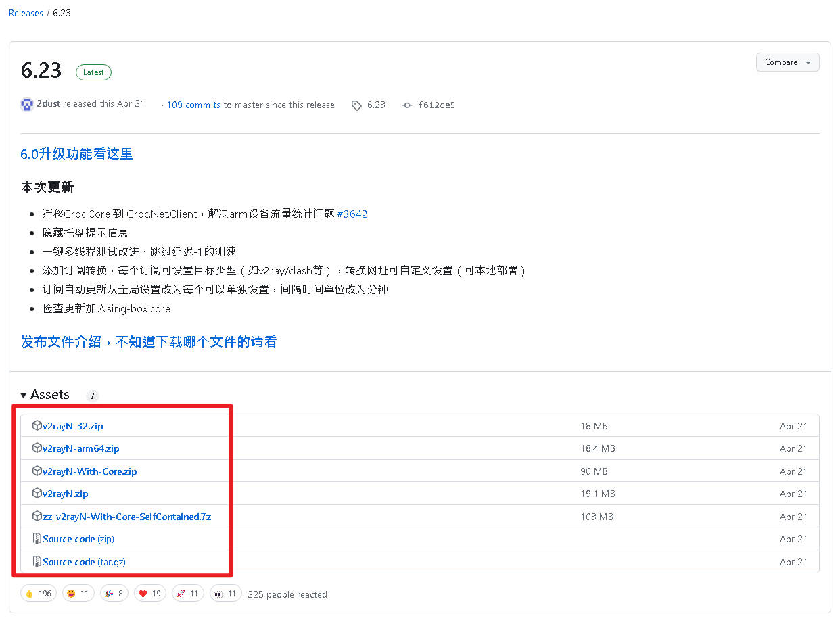Open the 109 commits link
The image size is (840, 622).
click(193, 105)
